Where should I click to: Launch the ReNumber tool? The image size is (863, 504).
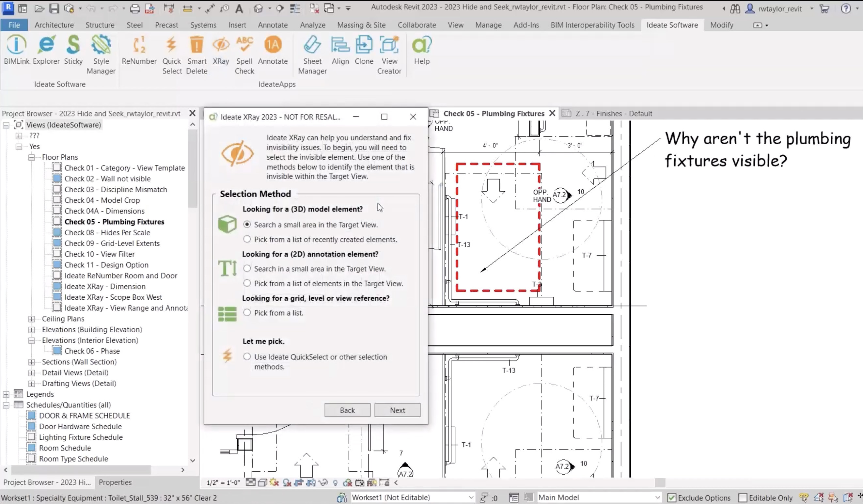[x=139, y=50]
